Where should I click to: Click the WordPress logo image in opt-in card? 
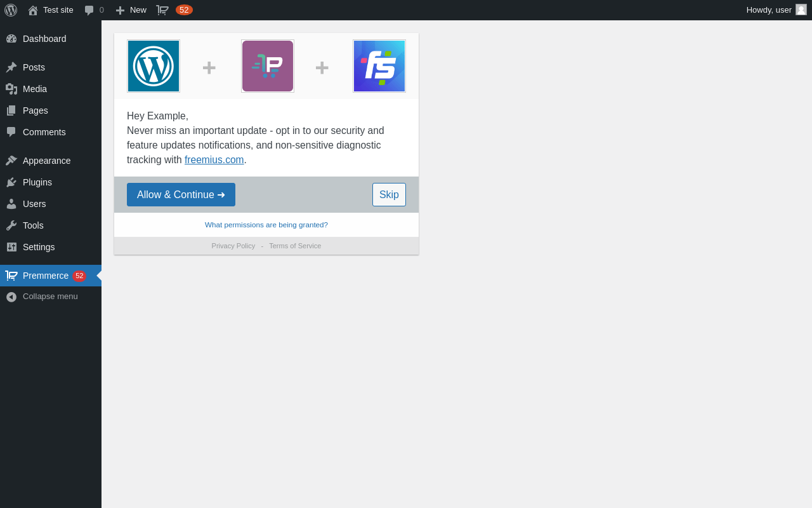point(154,66)
